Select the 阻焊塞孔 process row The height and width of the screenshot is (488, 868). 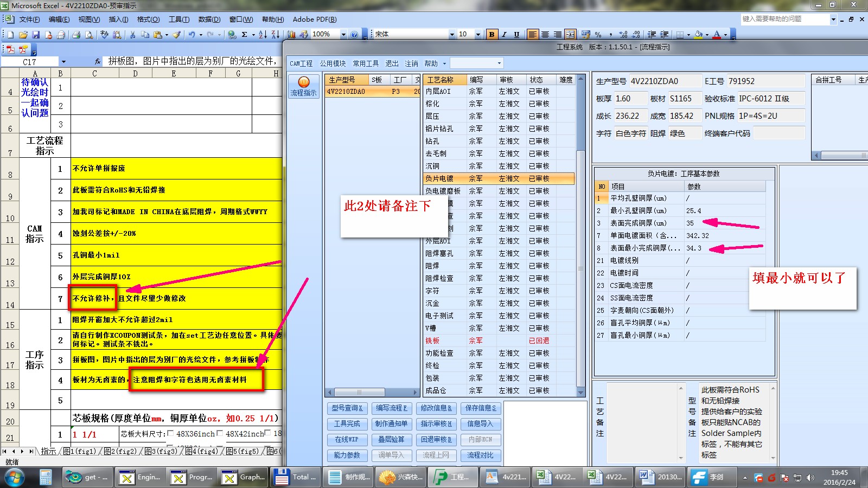pos(499,253)
